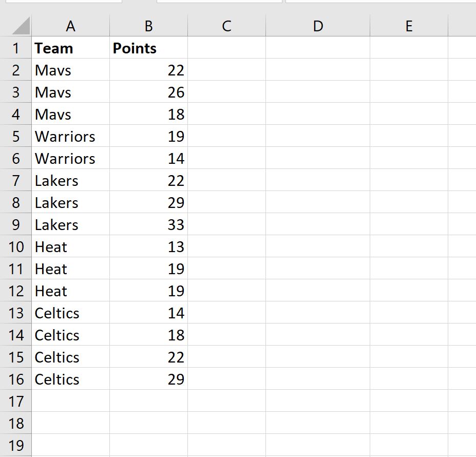Viewport: 476px width, 457px height.
Task: Select row 17 header
Action: 16,401
